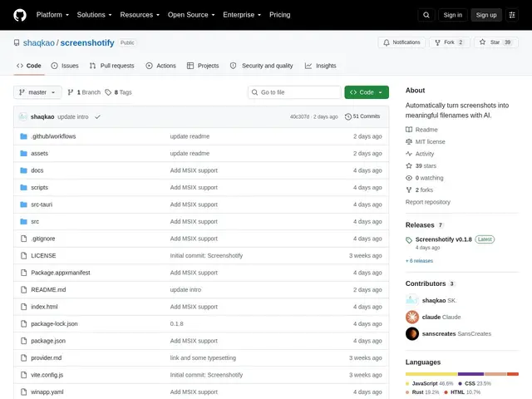
Task: Open the + 6 releases link
Action: 419,261
